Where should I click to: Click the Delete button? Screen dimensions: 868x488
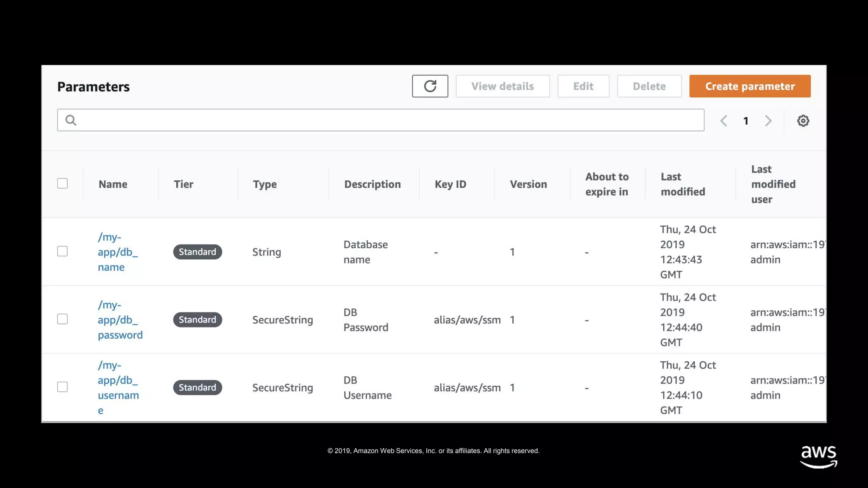[649, 86]
